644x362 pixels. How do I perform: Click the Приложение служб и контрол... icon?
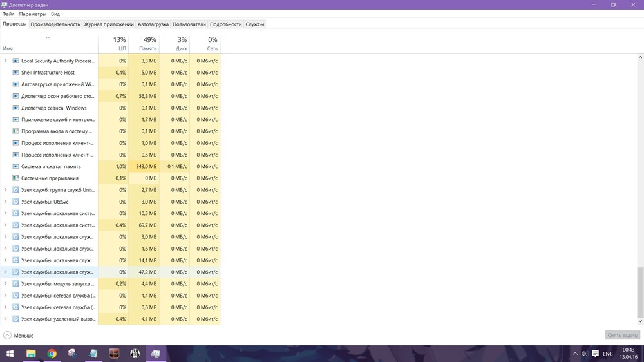pyautogui.click(x=15, y=120)
